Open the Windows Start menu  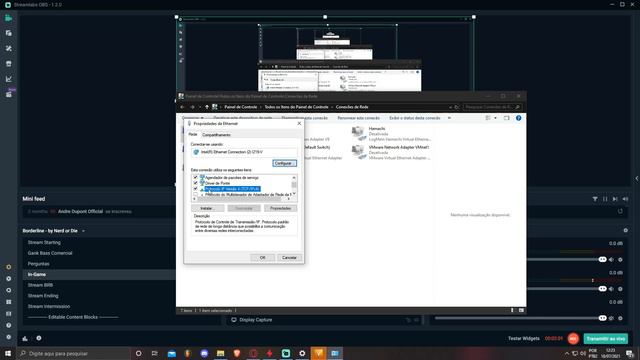[8, 353]
